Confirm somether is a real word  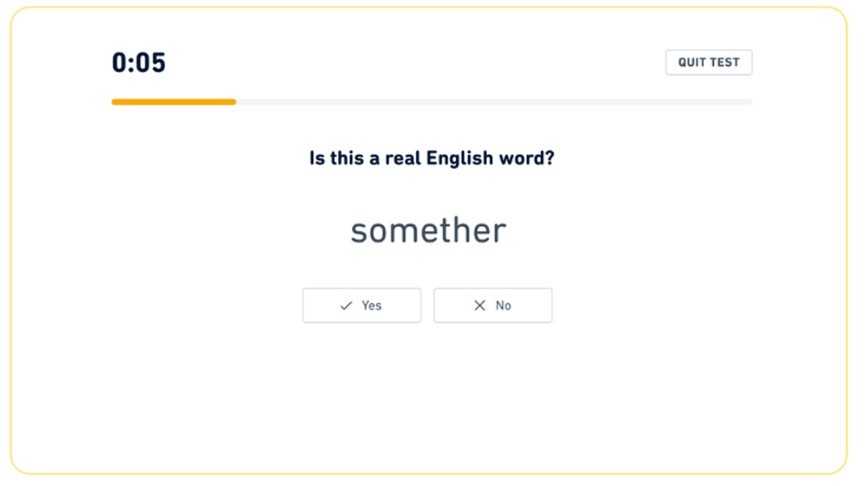click(x=362, y=305)
